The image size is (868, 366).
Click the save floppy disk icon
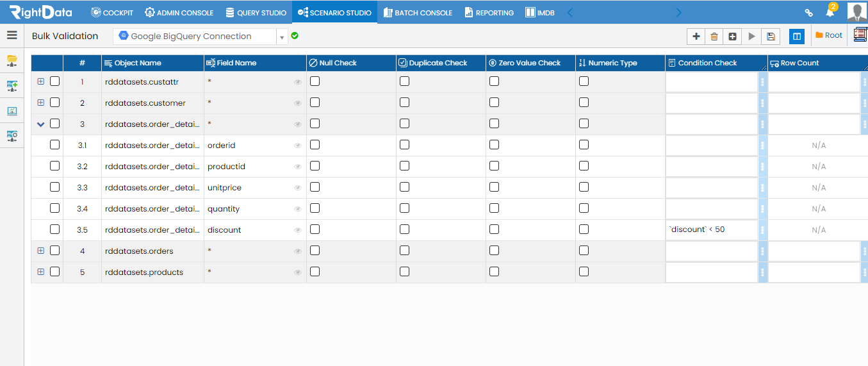click(x=771, y=37)
